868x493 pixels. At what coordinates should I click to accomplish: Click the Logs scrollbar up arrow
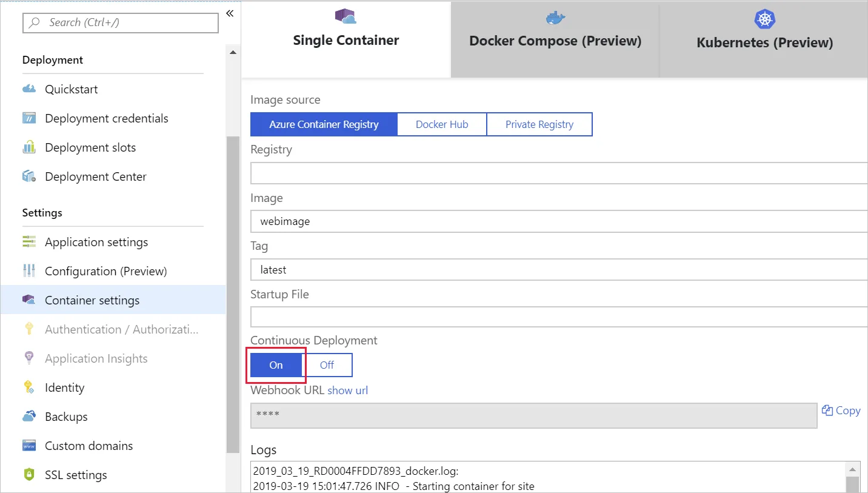[x=852, y=469]
